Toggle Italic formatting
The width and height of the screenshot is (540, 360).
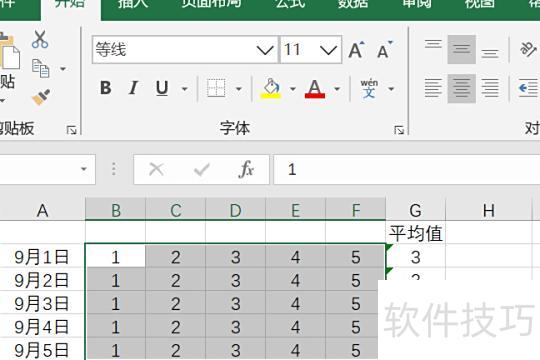133,88
